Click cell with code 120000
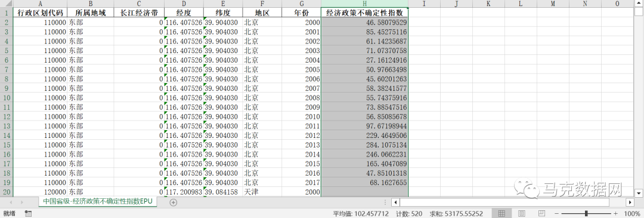The image size is (644, 218). (x=41, y=192)
